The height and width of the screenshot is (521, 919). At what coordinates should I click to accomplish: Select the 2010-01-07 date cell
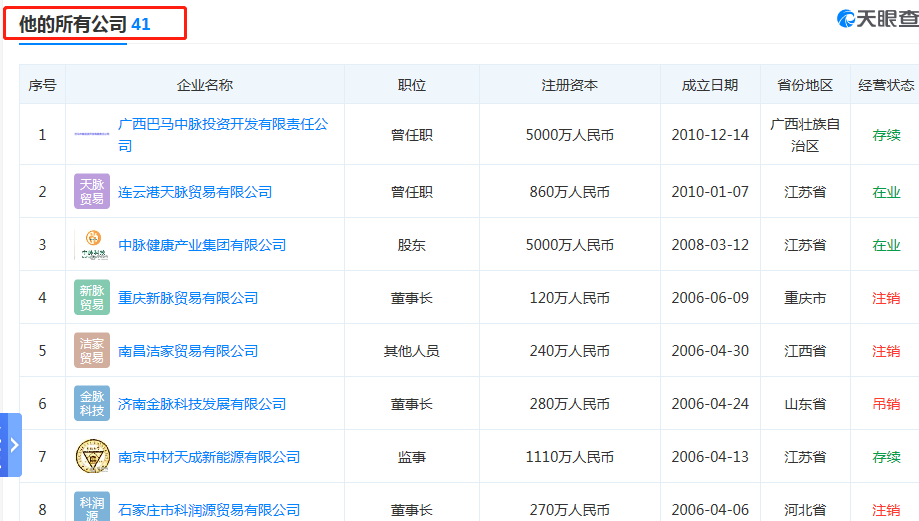[x=710, y=192]
